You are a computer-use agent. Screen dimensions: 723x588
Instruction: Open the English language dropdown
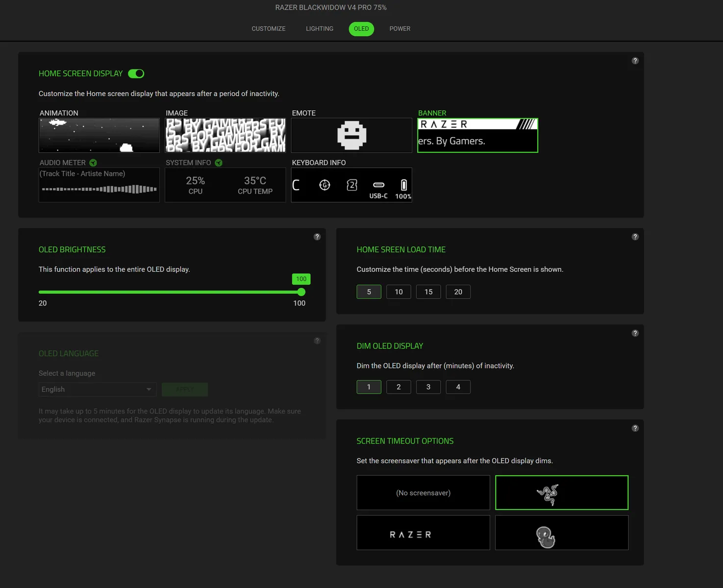[98, 390]
